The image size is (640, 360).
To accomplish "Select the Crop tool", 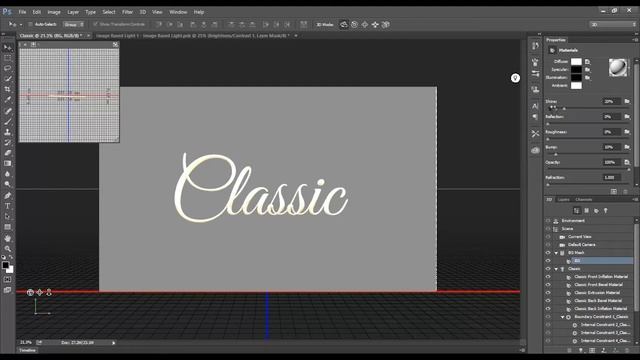I will coord(7,89).
